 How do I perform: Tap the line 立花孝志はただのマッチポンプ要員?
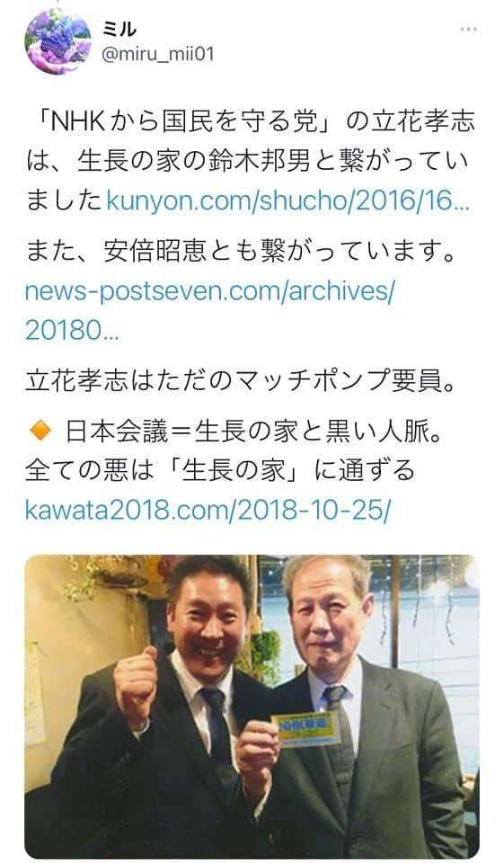tap(241, 381)
